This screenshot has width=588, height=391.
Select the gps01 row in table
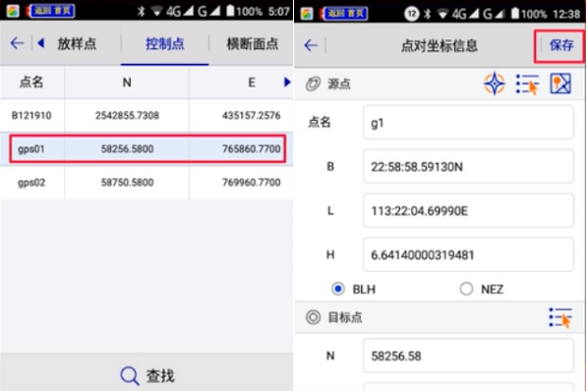point(147,148)
